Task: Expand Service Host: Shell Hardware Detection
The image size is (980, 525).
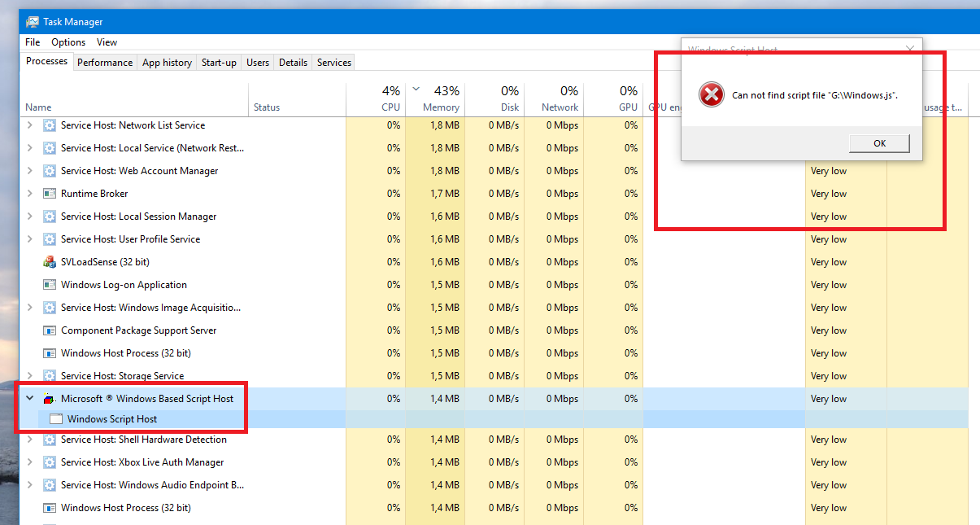Action: 30,440
